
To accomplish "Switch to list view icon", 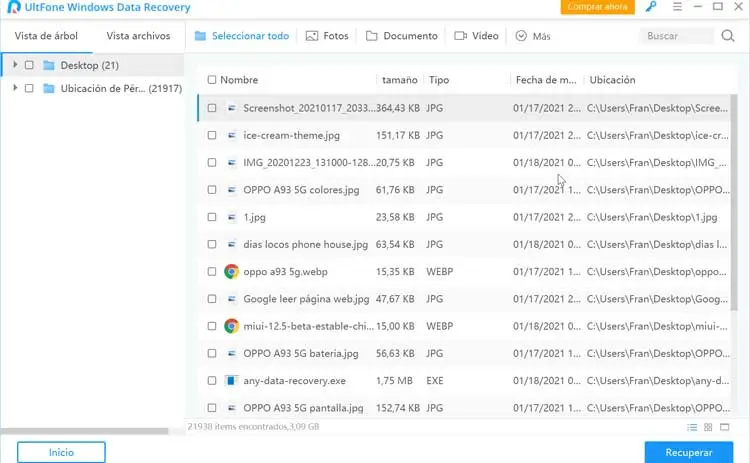I will pos(692,427).
